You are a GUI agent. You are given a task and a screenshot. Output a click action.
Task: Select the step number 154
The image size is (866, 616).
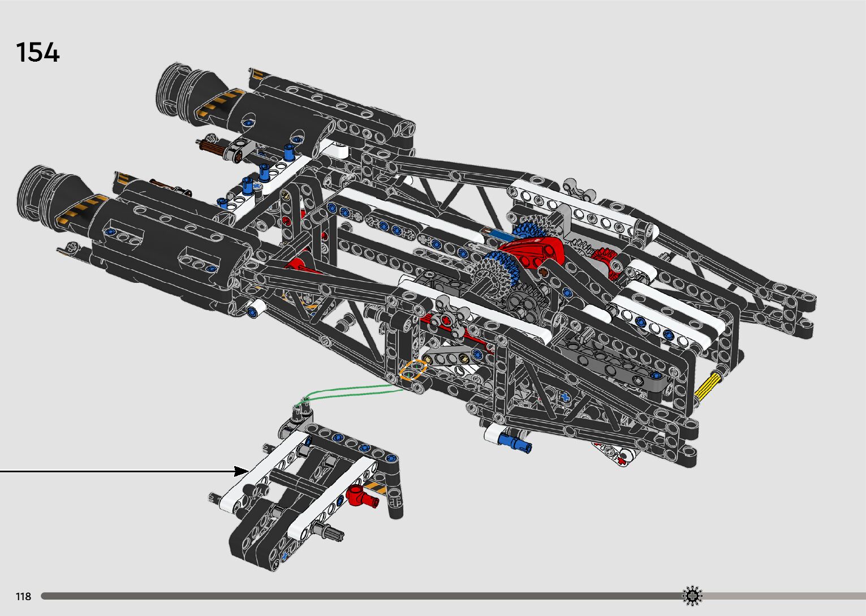tap(37, 53)
